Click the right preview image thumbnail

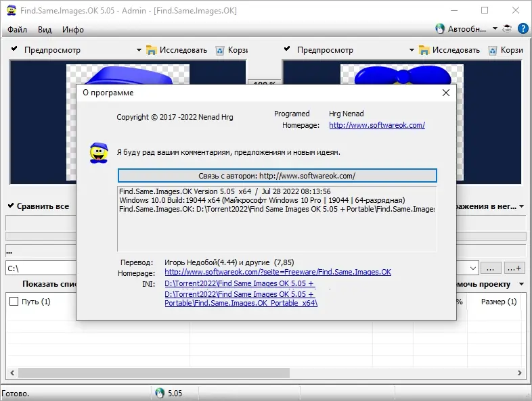(402, 74)
